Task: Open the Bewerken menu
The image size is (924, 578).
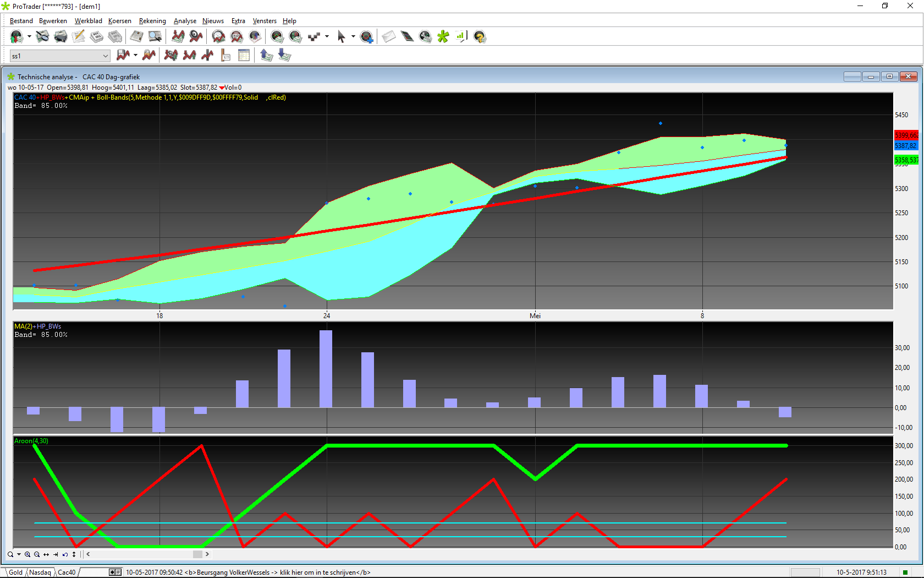Action: point(53,21)
